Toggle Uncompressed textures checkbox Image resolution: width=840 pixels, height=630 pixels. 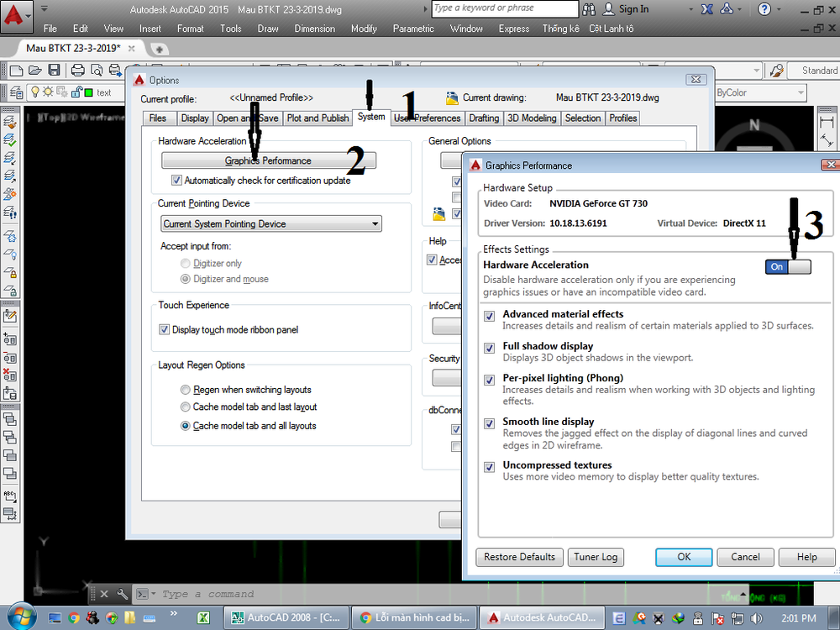(x=489, y=467)
